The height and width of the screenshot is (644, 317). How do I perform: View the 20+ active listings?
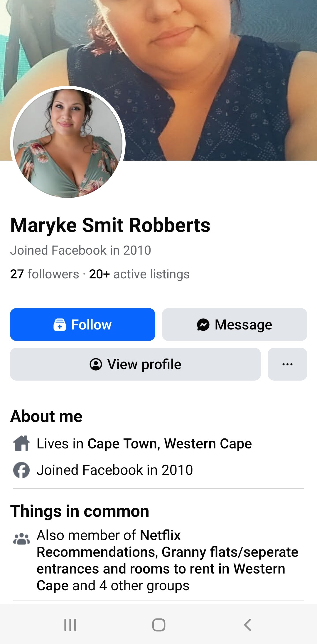[x=139, y=274]
